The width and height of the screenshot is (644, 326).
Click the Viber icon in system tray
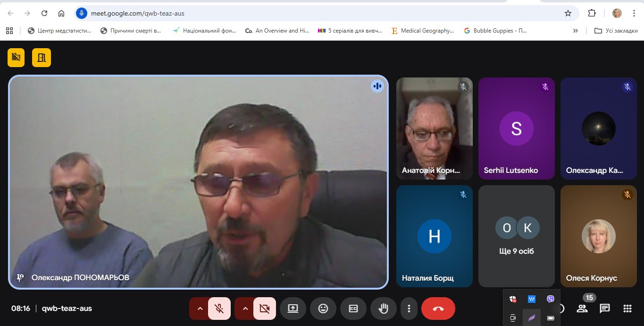pyautogui.click(x=550, y=299)
